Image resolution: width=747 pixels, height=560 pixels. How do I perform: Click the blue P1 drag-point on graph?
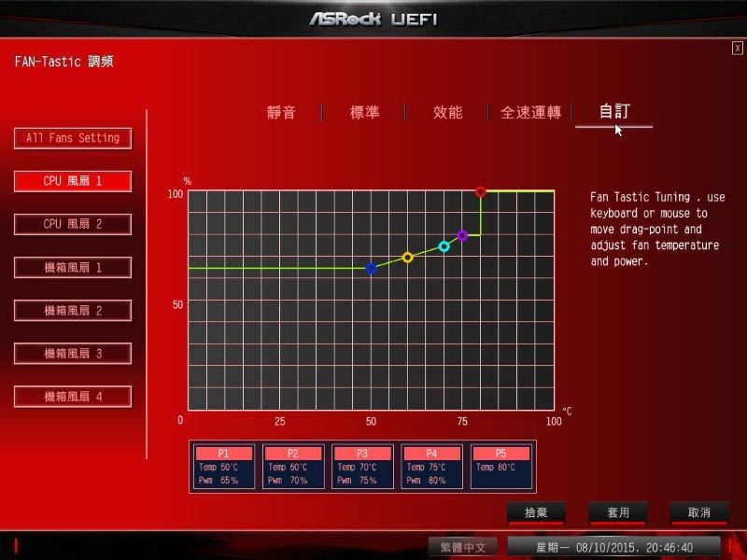371,268
